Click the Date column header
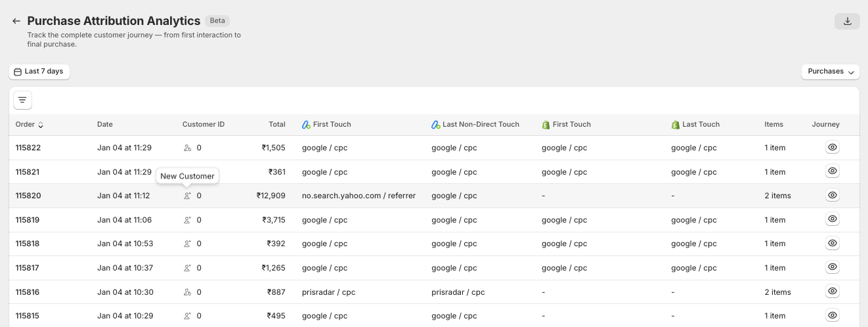868x327 pixels. pyautogui.click(x=105, y=124)
